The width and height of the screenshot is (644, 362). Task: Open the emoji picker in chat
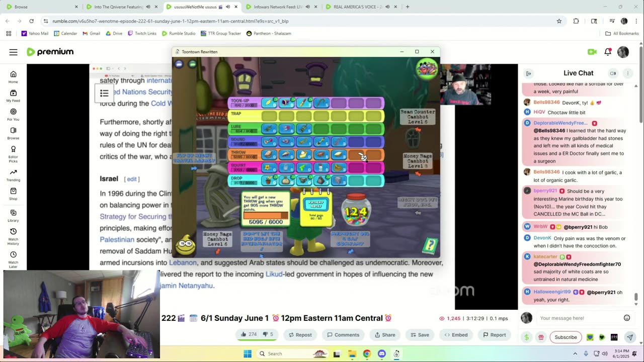tap(627, 318)
